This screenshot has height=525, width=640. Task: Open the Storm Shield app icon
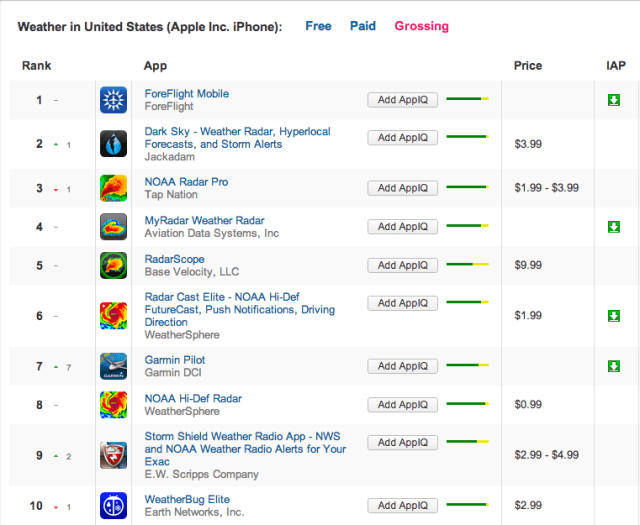[113, 455]
